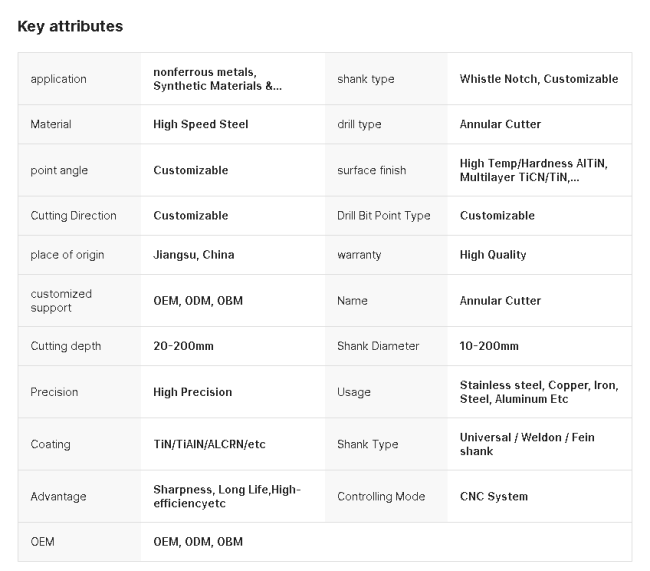Select the "High Quality" warranty value
This screenshot has width=650, height=571.
pos(492,255)
